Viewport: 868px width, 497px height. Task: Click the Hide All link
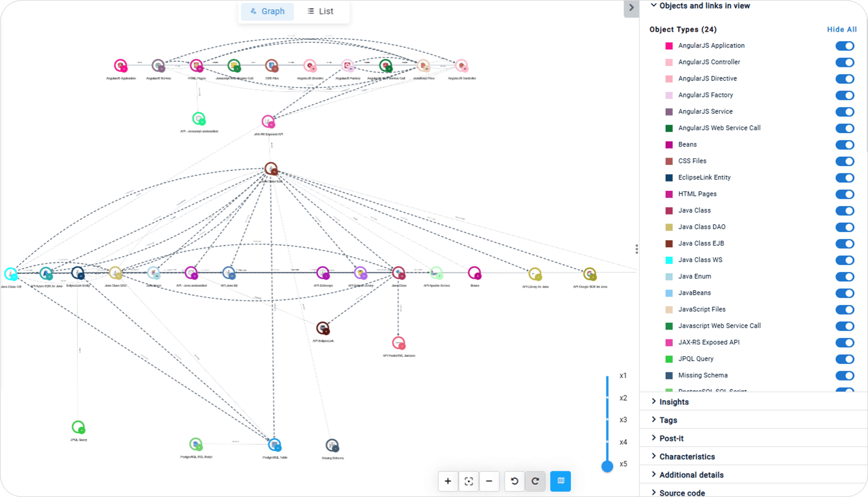841,30
